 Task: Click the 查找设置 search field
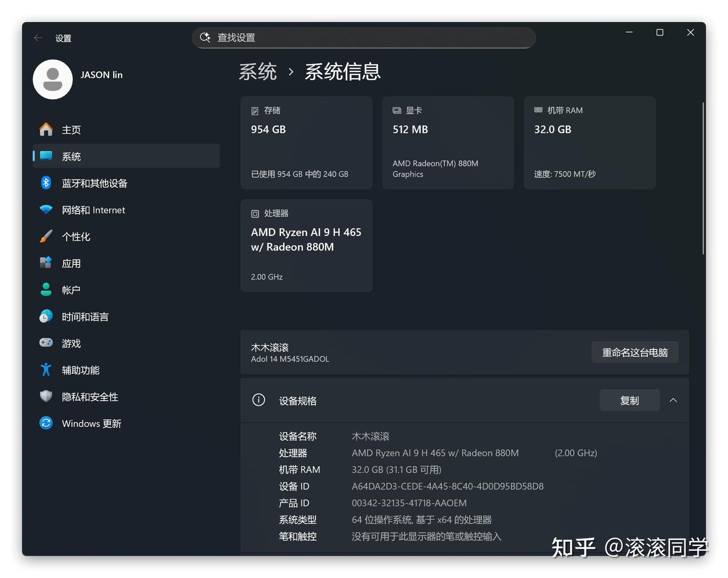point(364,37)
